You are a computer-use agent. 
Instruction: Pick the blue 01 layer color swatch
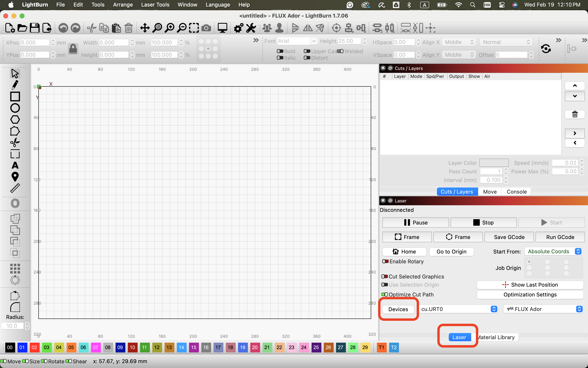tap(22, 347)
